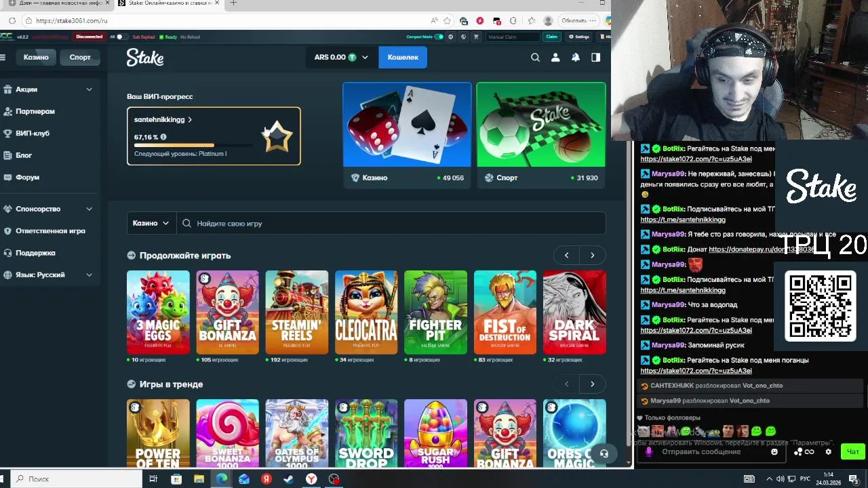This screenshot has width=868, height=488.
Task: Toggle the side panel icon in header
Action: pos(596,58)
